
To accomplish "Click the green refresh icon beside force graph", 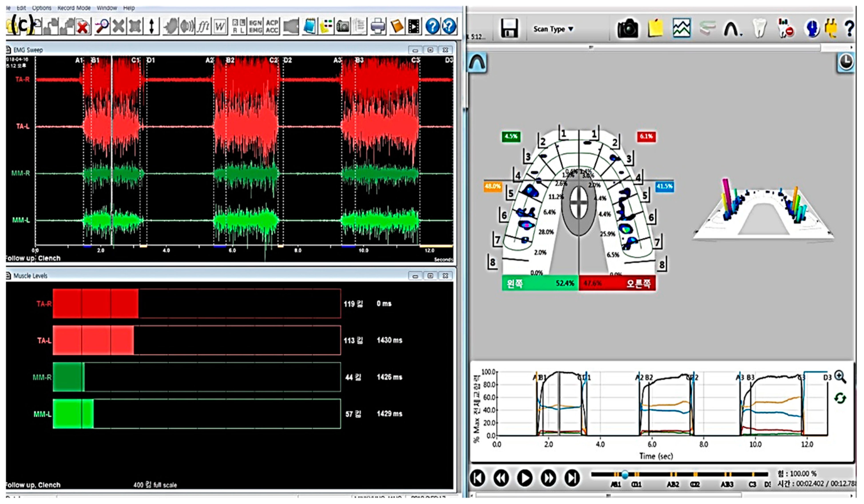I will point(840,398).
